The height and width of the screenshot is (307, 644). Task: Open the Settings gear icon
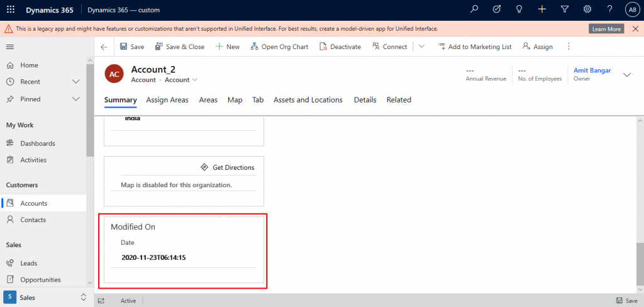point(587,9)
